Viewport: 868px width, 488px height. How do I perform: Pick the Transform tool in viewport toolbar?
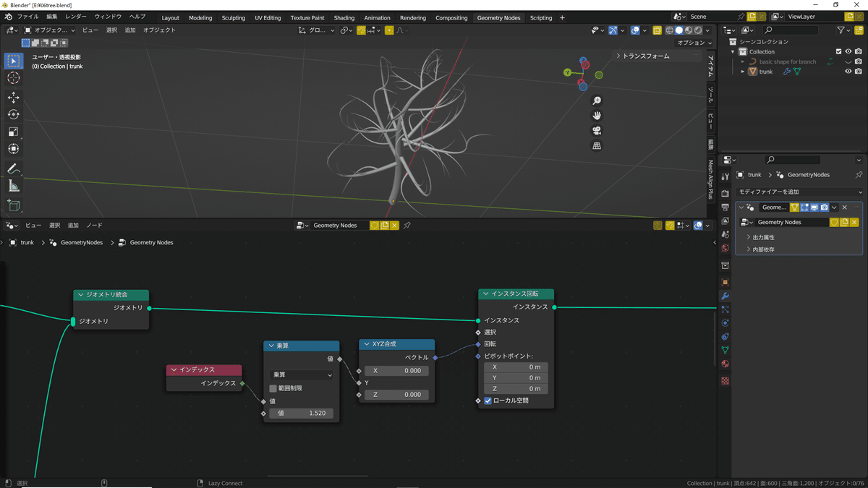click(13, 149)
